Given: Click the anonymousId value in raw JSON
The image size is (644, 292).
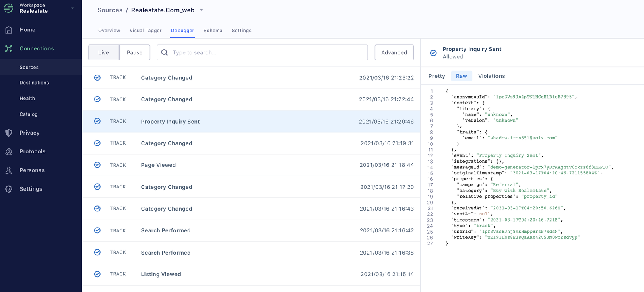Looking at the screenshot, I should (534, 97).
